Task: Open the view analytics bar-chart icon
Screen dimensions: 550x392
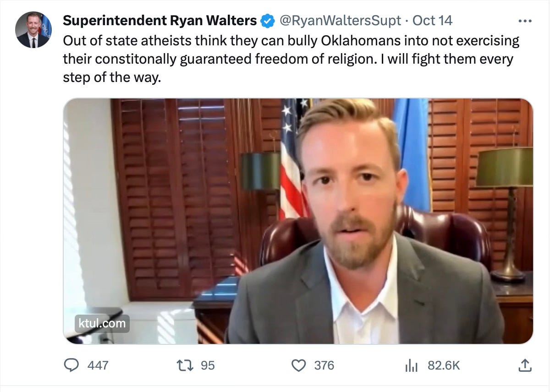Action: (411, 365)
